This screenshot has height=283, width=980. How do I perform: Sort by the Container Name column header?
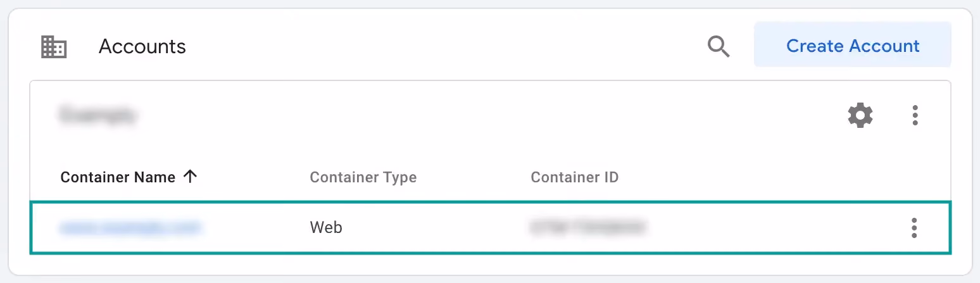(x=118, y=177)
